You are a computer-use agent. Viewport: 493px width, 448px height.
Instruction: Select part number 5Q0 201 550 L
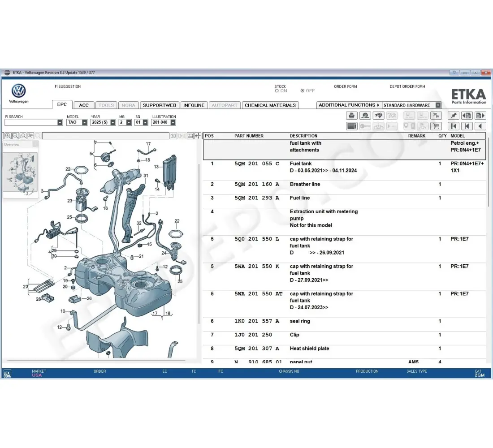(x=256, y=239)
